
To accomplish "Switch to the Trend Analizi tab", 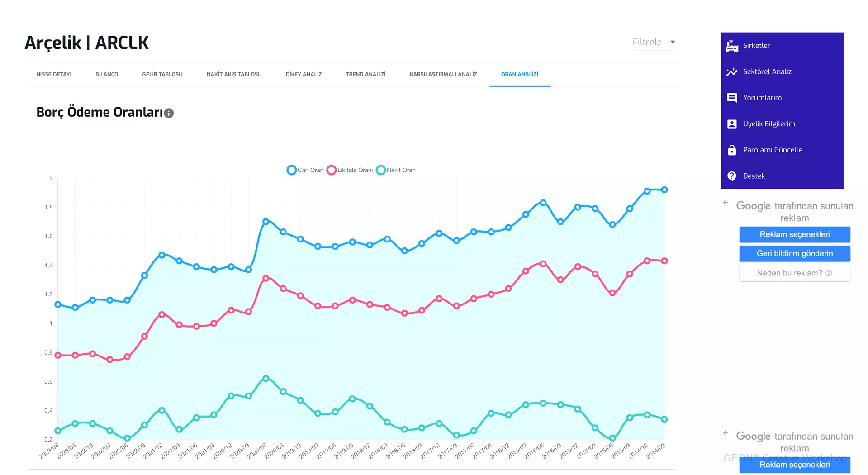I will coord(365,74).
